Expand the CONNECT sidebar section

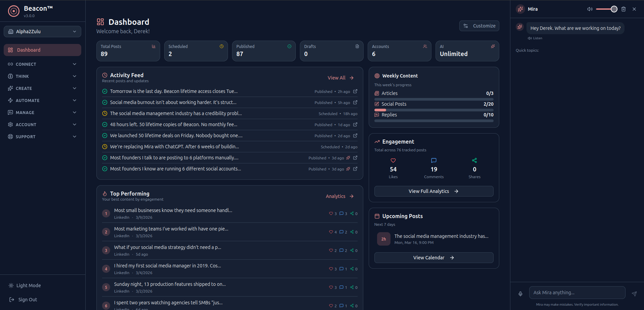point(42,64)
